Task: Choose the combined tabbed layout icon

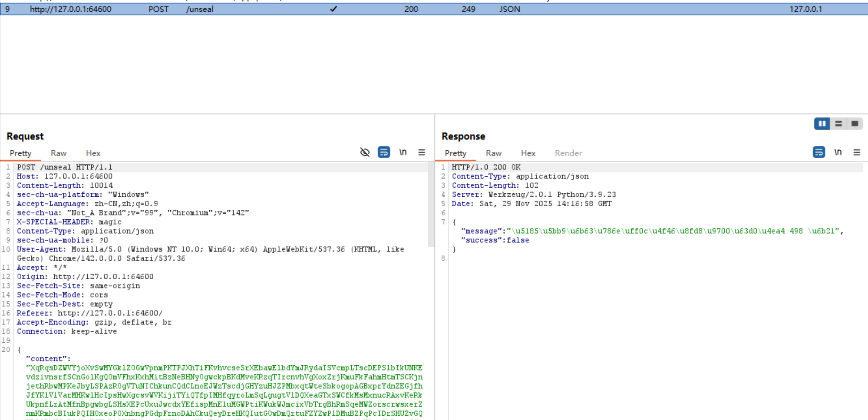Action: [855, 124]
